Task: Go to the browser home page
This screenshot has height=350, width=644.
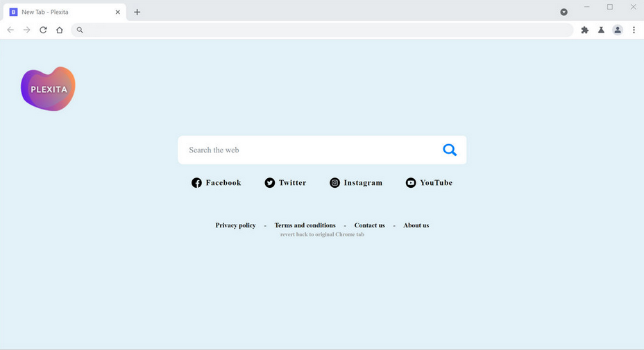Action: tap(60, 30)
